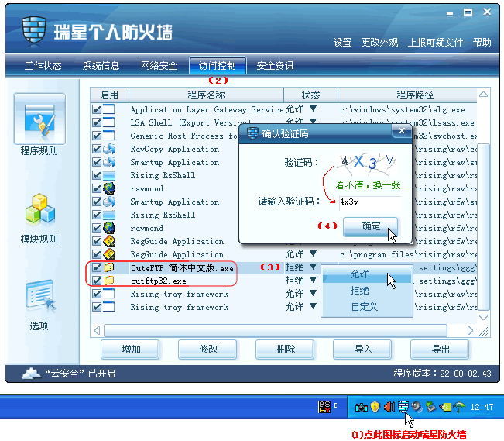Click the program icon of RavCopy Application row
The height and width of the screenshot is (441, 504).
109,149
